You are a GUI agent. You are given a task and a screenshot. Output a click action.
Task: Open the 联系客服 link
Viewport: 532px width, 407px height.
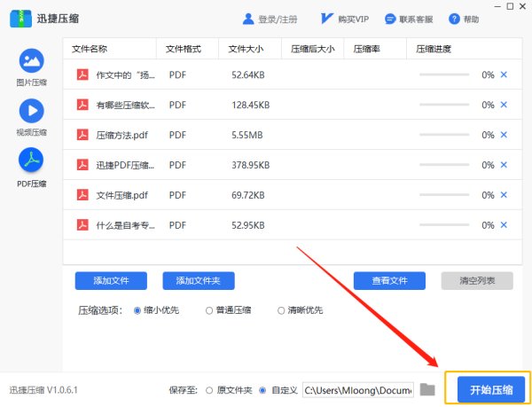coord(416,20)
